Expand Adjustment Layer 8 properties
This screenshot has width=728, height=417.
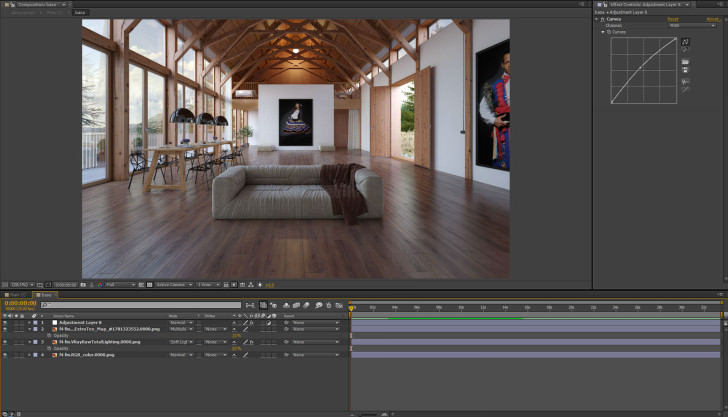click(x=30, y=322)
